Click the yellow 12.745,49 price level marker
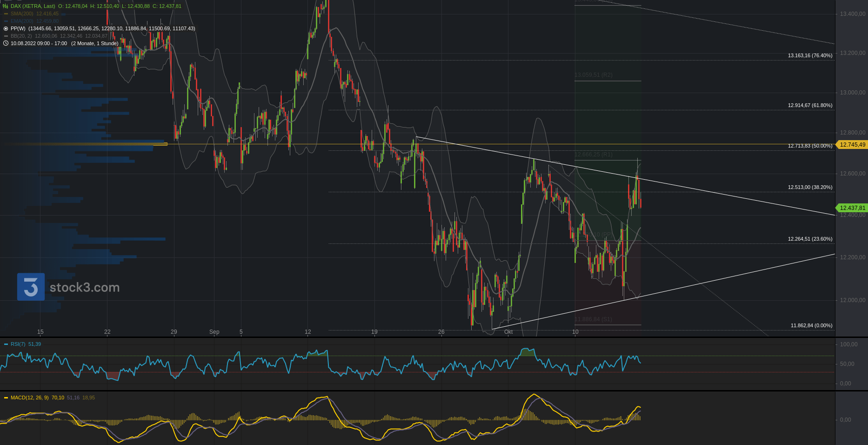The width and height of the screenshot is (868, 445). point(852,145)
